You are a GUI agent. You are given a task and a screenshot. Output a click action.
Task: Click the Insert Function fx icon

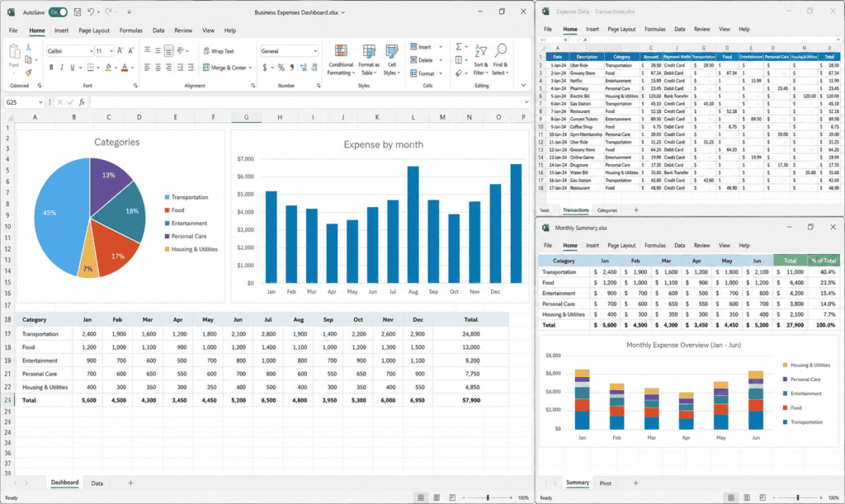pos(82,101)
